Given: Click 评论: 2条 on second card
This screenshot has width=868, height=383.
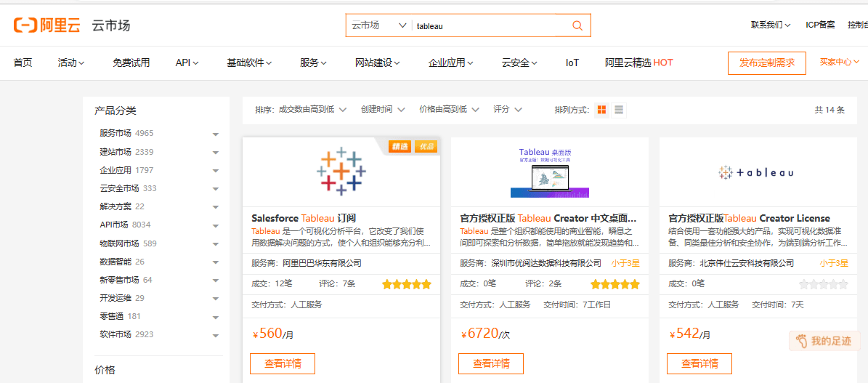Looking at the screenshot, I should (543, 283).
